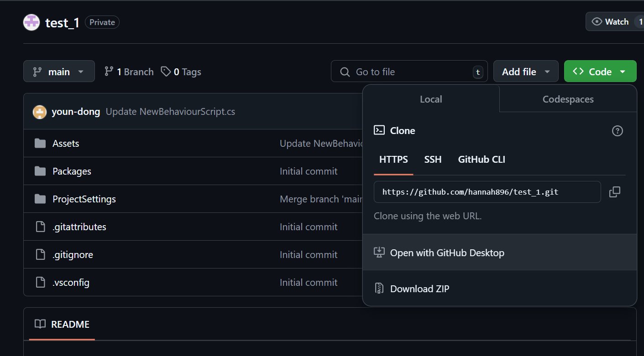The height and width of the screenshot is (356, 644).
Task: Click the Go to file search field
Action: pyautogui.click(x=409, y=72)
